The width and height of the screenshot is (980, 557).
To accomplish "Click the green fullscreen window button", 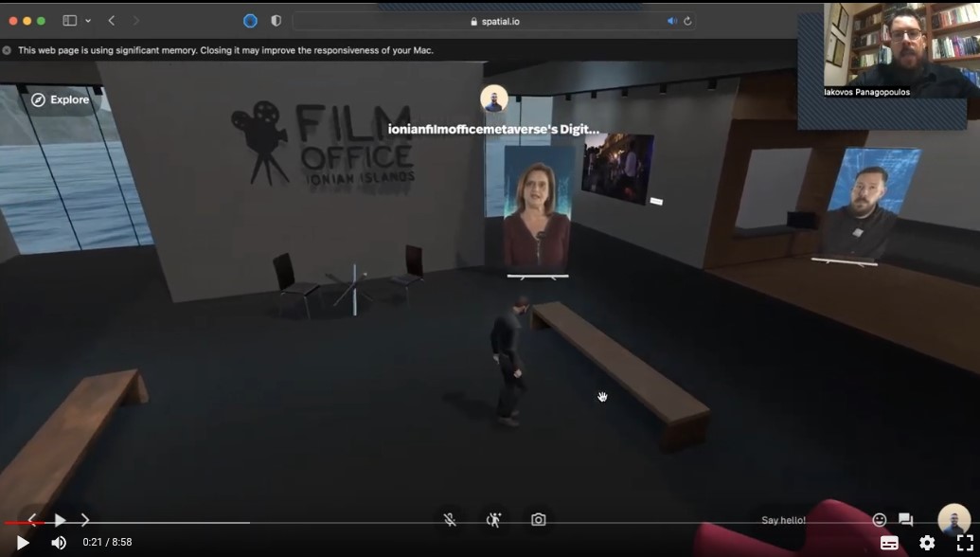I will click(x=42, y=21).
